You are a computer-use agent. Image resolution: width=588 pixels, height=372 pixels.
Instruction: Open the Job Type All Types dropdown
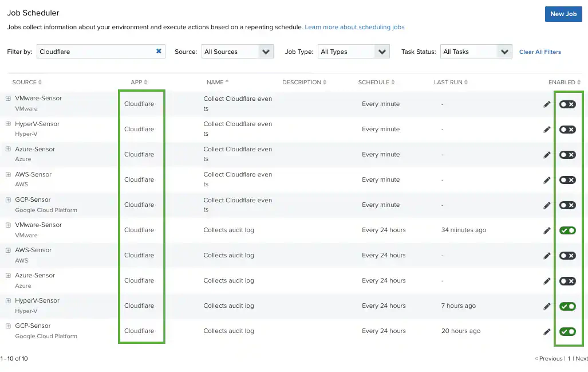[354, 52]
